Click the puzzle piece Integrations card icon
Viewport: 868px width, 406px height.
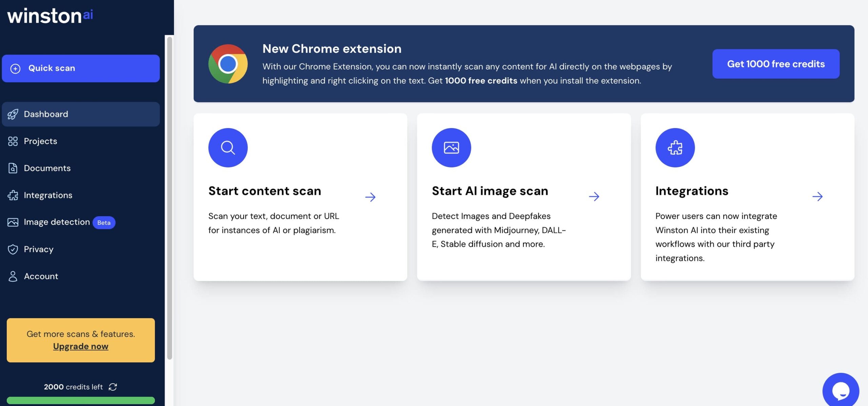click(675, 147)
